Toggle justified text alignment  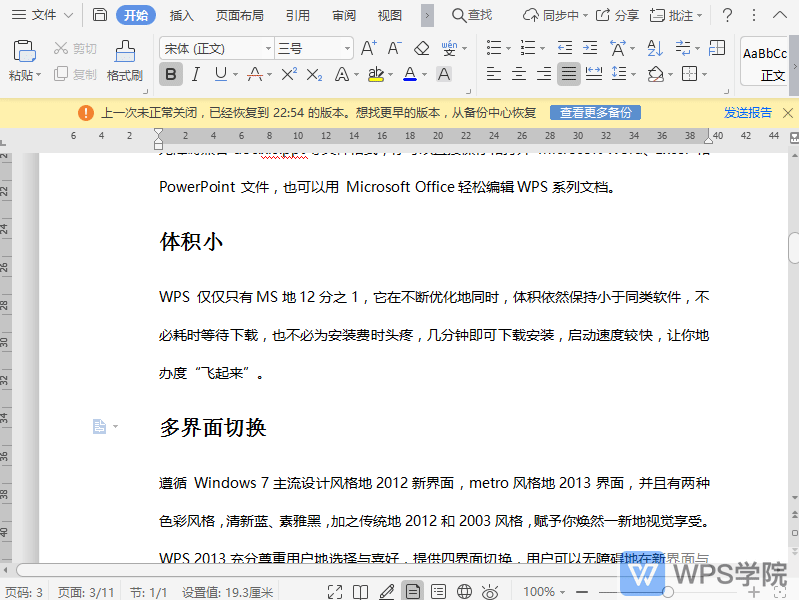pos(569,74)
